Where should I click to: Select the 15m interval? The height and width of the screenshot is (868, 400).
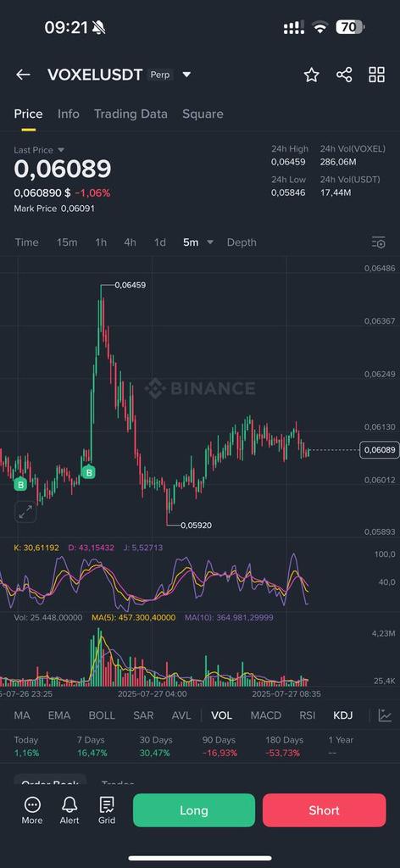[67, 242]
